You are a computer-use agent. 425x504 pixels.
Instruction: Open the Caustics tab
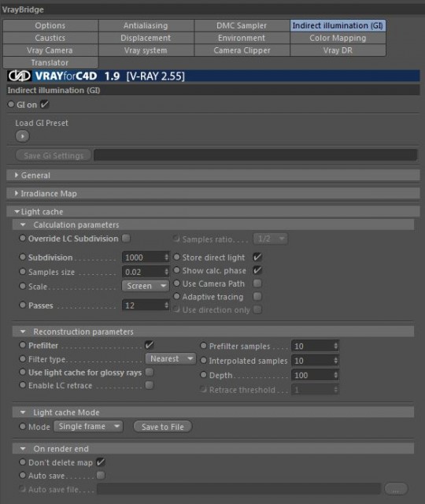point(50,38)
